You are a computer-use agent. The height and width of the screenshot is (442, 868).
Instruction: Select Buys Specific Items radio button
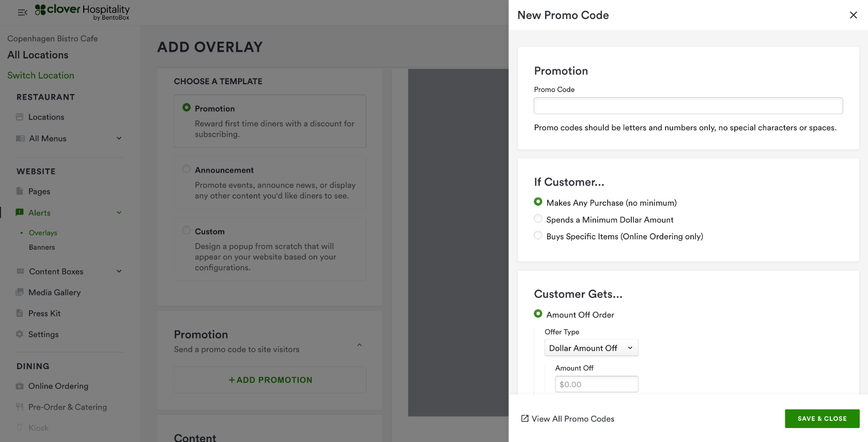pyautogui.click(x=538, y=236)
